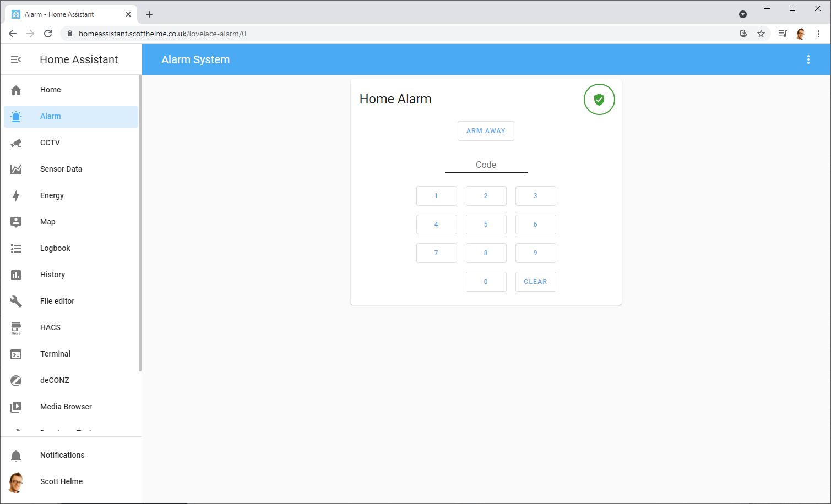Click the File editor wrench icon
The image size is (831, 504).
tap(16, 302)
